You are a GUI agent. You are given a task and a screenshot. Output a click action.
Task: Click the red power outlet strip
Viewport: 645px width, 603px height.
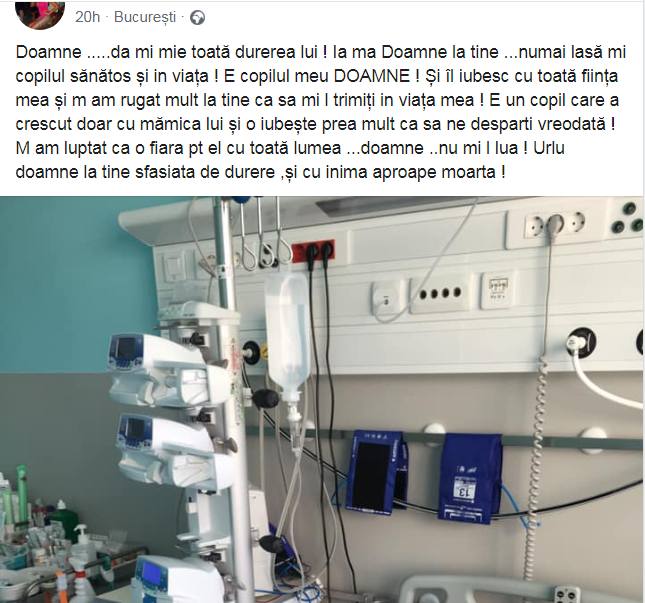tap(313, 250)
